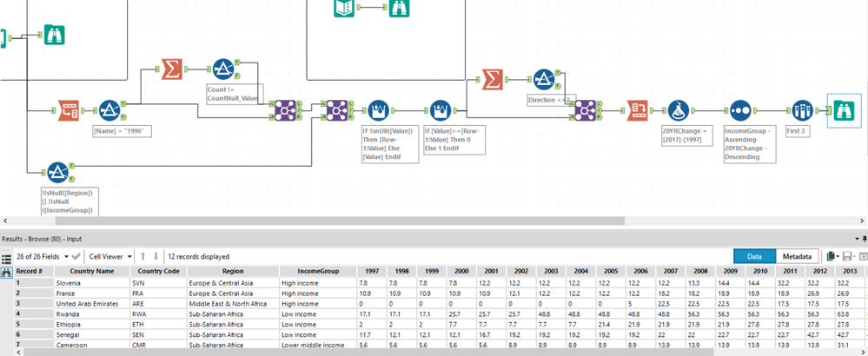Select the Cross Tab tool before the Formula
The width and height of the screenshot is (868, 356).
pos(638,110)
